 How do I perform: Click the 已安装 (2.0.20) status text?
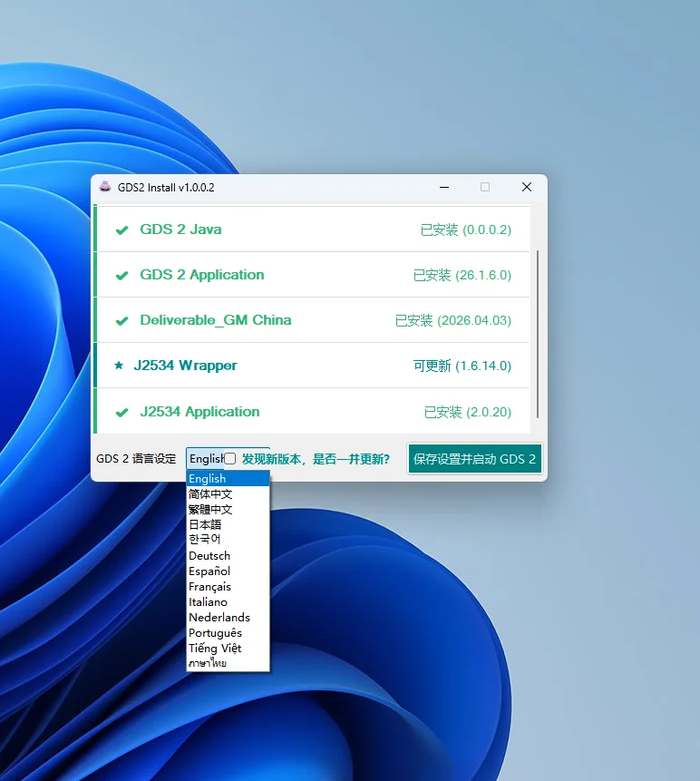point(468,412)
